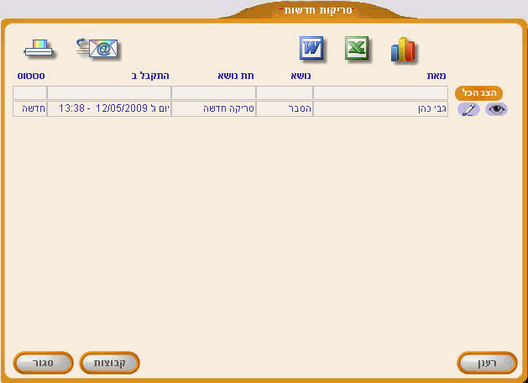Image resolution: width=528 pixels, height=383 pixels.
Task: Sort by מאת column header
Action: point(436,76)
